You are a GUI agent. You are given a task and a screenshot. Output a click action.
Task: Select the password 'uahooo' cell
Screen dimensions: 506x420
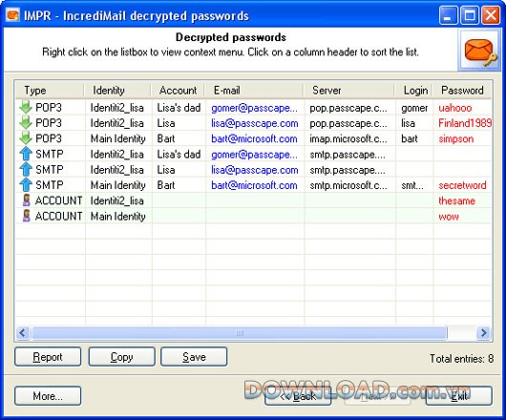coord(455,108)
